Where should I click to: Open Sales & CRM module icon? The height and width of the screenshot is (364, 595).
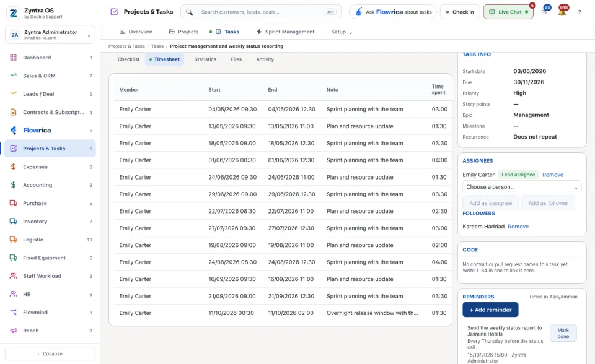pyautogui.click(x=13, y=76)
